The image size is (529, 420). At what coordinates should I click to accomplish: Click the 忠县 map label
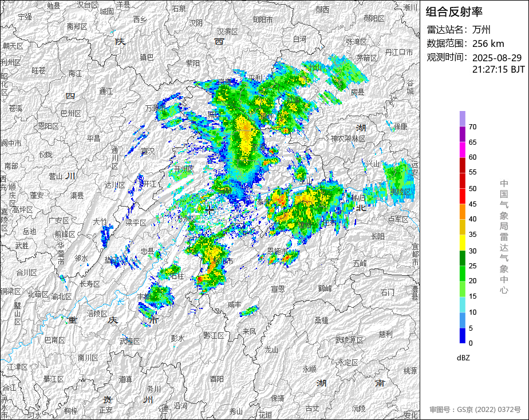point(147,251)
